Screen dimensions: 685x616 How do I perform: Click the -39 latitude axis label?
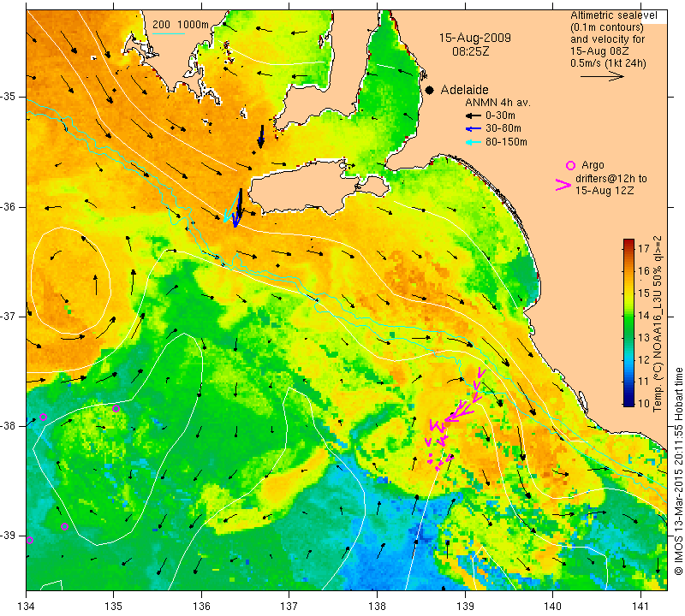[x=9, y=535]
